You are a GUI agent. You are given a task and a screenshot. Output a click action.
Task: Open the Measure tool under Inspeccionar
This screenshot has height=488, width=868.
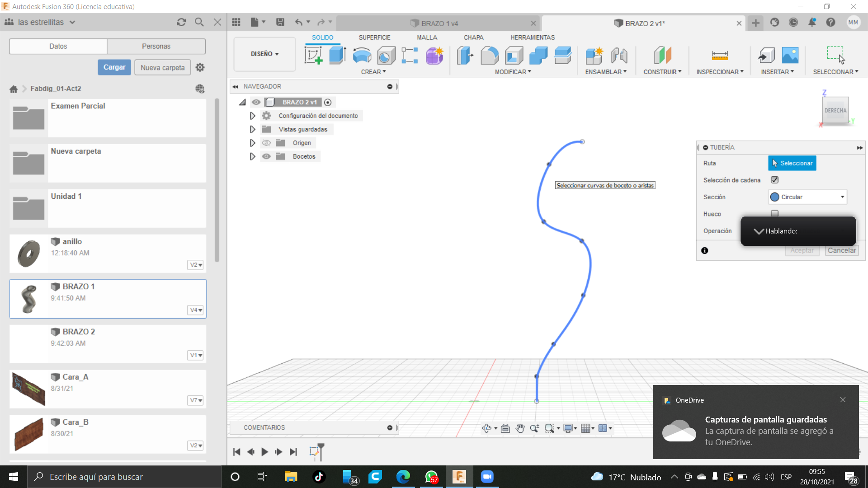719,56
